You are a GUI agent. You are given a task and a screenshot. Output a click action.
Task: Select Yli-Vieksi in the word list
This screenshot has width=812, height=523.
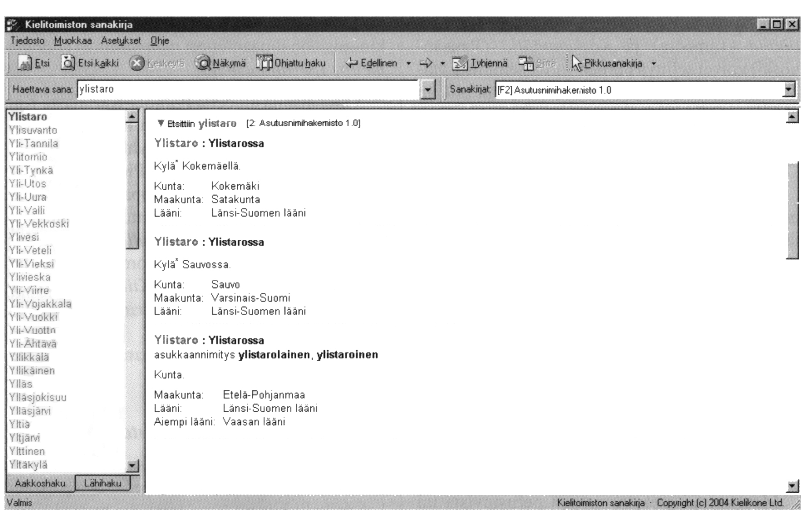pyautogui.click(x=31, y=263)
